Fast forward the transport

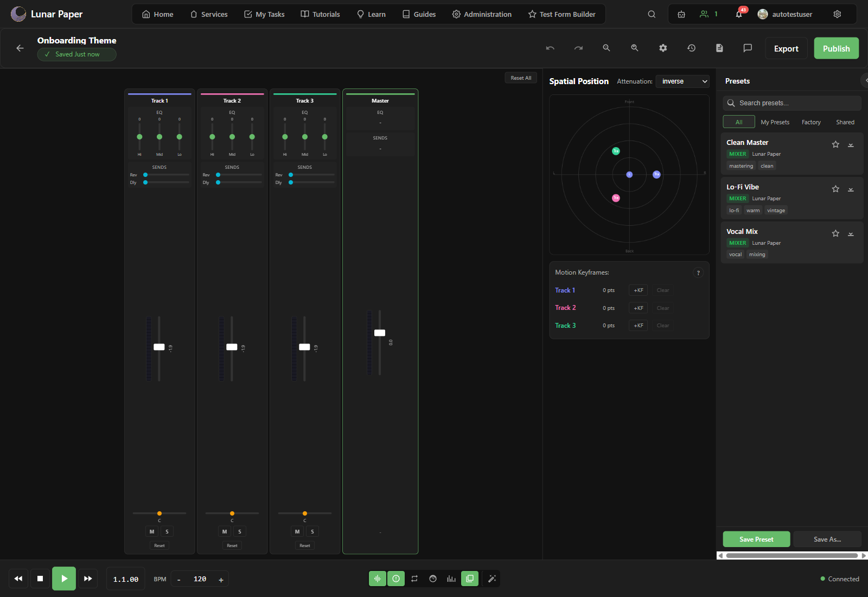(88, 579)
